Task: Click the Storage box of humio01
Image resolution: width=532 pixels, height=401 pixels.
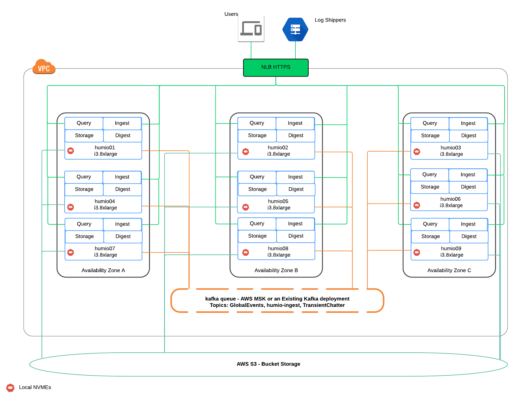Action: point(84,136)
